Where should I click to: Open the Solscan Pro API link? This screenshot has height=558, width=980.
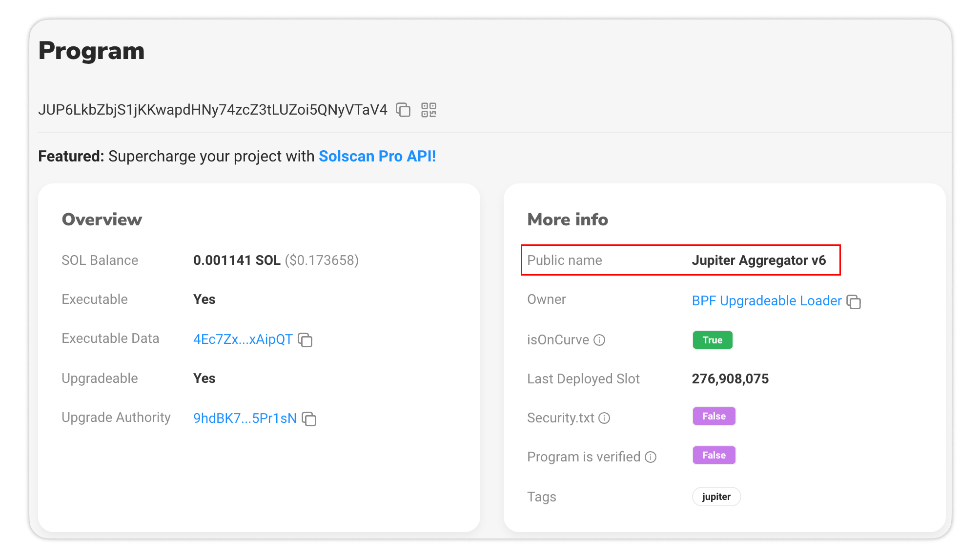377,156
